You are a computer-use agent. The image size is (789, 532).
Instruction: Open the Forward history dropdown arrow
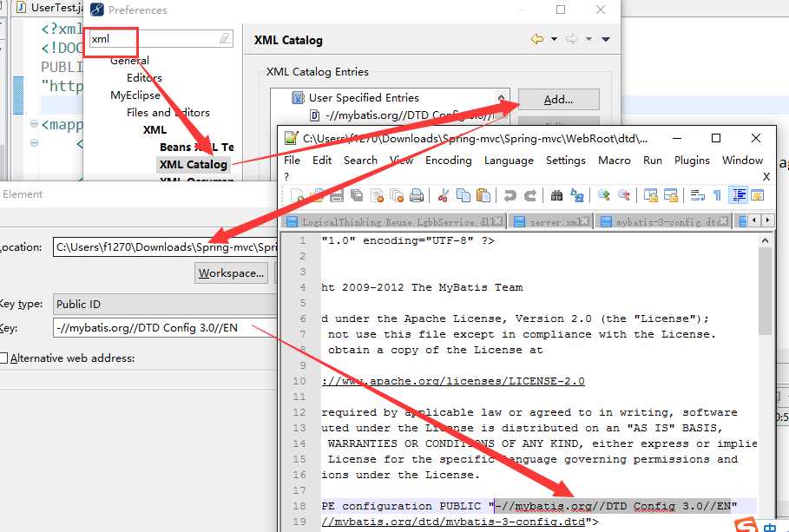coord(588,39)
